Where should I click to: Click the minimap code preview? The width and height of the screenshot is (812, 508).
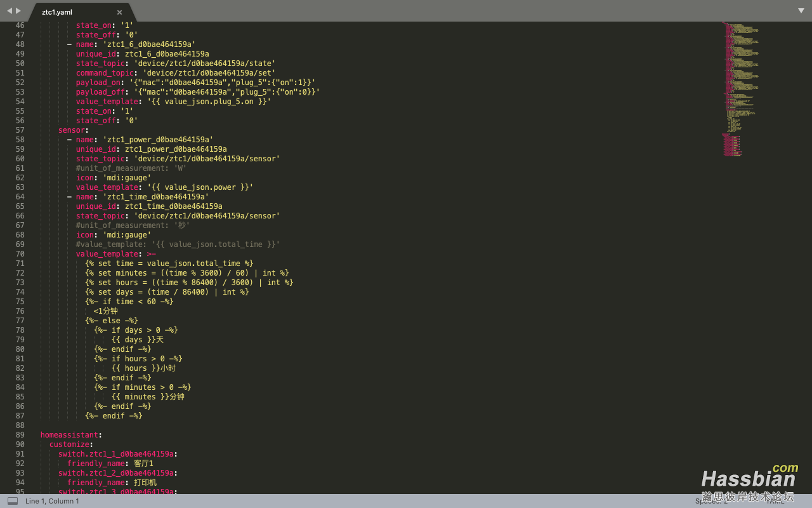(x=740, y=89)
